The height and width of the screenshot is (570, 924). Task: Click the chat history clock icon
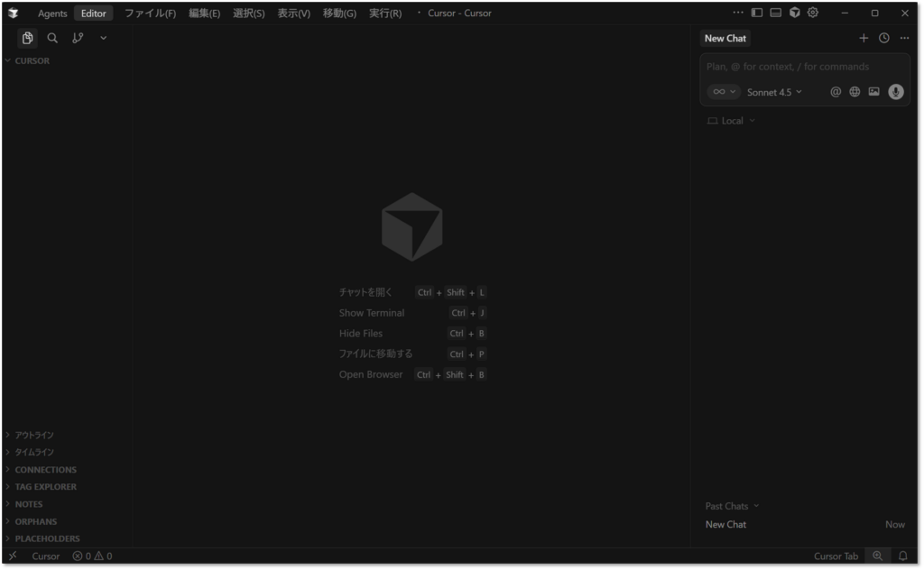coord(884,38)
